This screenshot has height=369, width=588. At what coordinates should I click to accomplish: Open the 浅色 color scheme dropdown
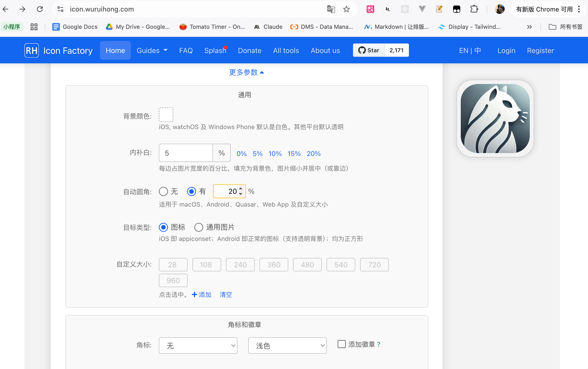click(288, 345)
